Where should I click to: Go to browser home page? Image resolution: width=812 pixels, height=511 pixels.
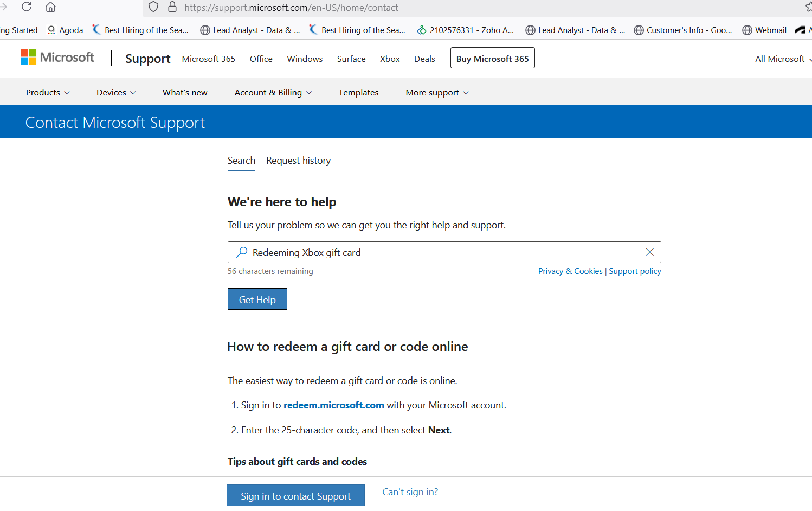(x=50, y=7)
